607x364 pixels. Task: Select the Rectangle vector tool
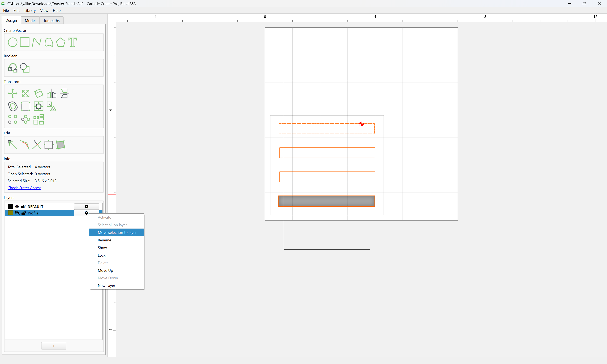(x=24, y=42)
